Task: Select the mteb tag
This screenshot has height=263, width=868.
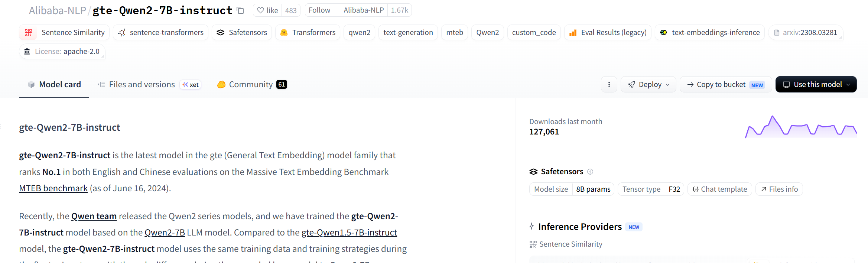Action: click(455, 32)
